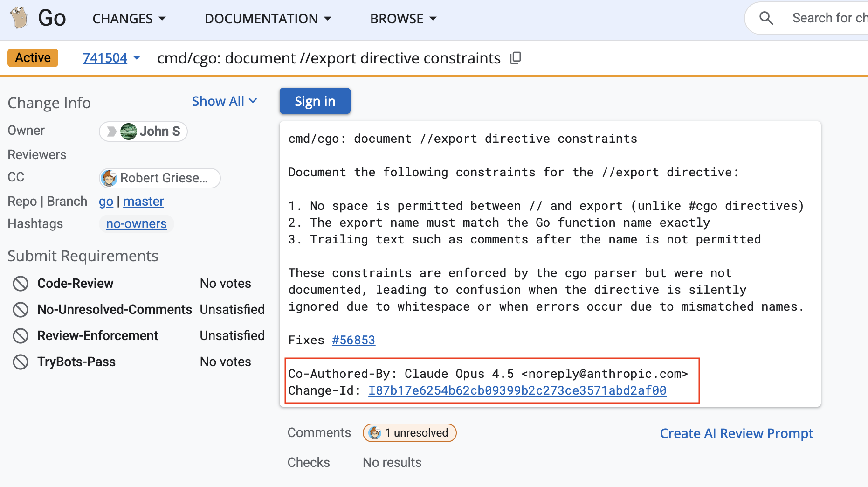This screenshot has width=868, height=487.
Task: Open the CHANGES dropdown menu
Action: [129, 19]
